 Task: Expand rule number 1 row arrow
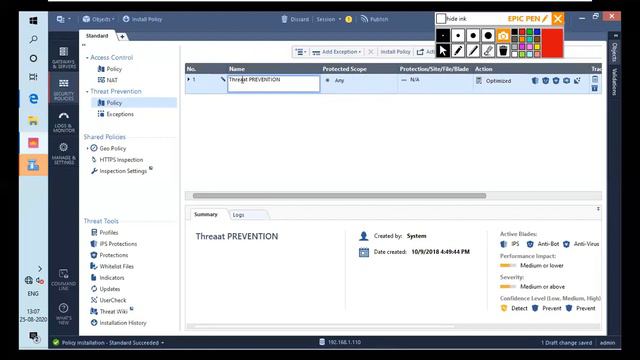pos(189,79)
